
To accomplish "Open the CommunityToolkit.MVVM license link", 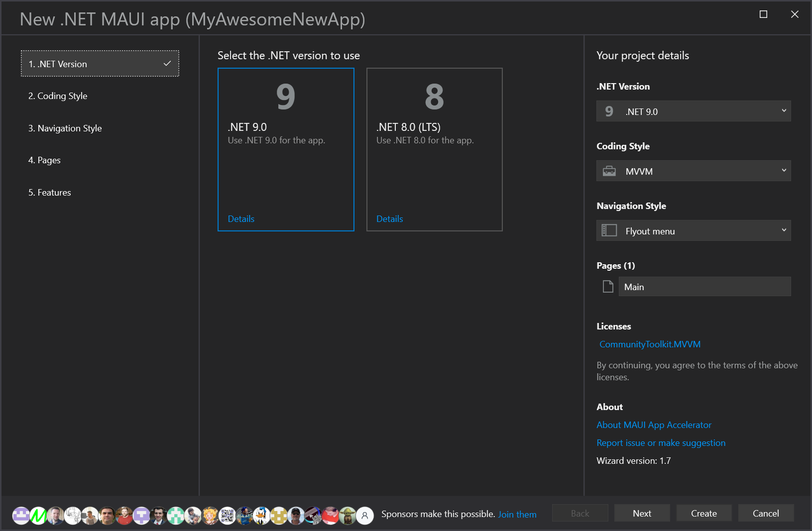I will [x=650, y=344].
